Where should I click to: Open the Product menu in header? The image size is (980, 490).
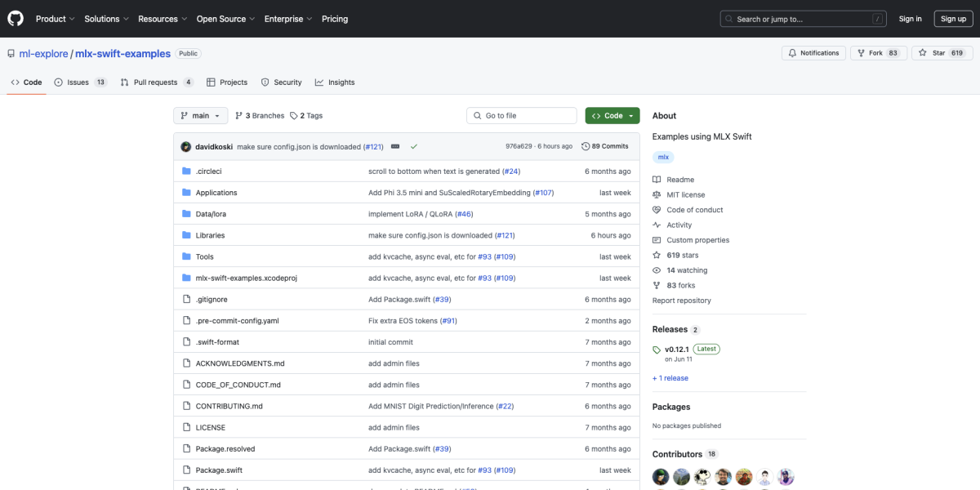pos(55,19)
